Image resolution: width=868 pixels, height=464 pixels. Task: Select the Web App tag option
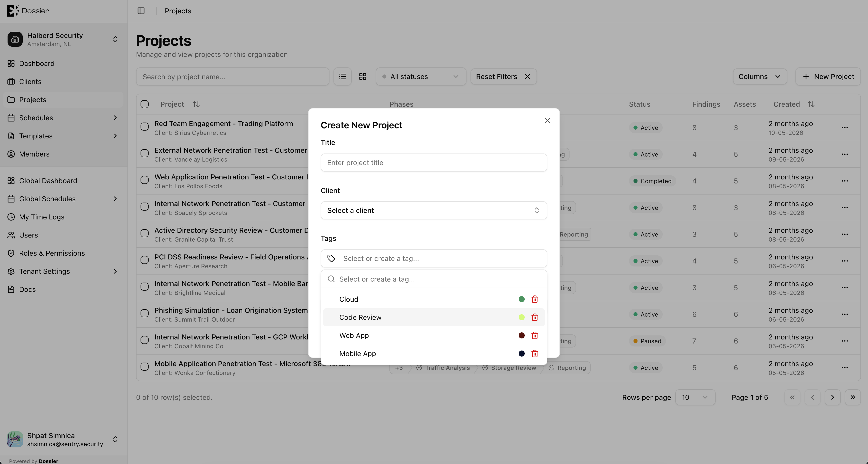pyautogui.click(x=434, y=335)
